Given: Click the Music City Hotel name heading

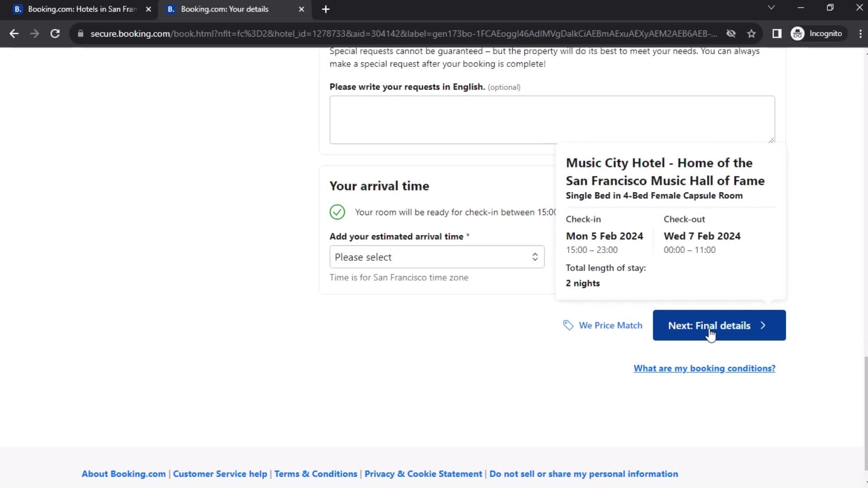Looking at the screenshot, I should (x=665, y=172).
